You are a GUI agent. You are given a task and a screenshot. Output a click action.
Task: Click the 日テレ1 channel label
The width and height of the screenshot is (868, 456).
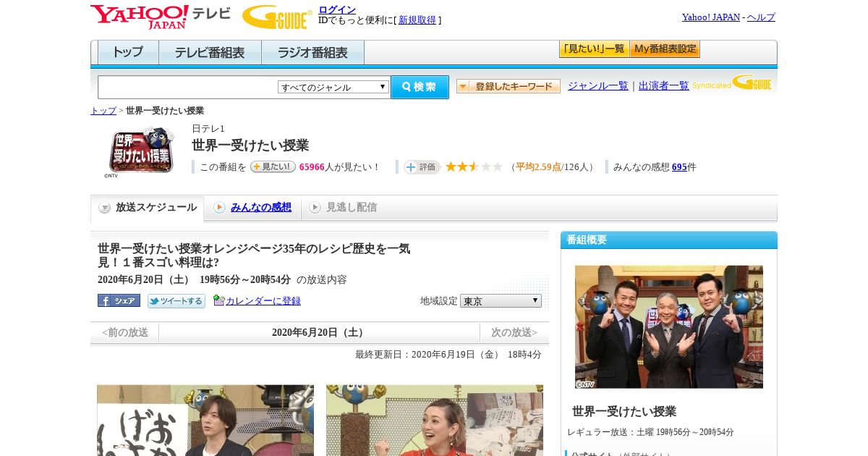[x=208, y=129]
